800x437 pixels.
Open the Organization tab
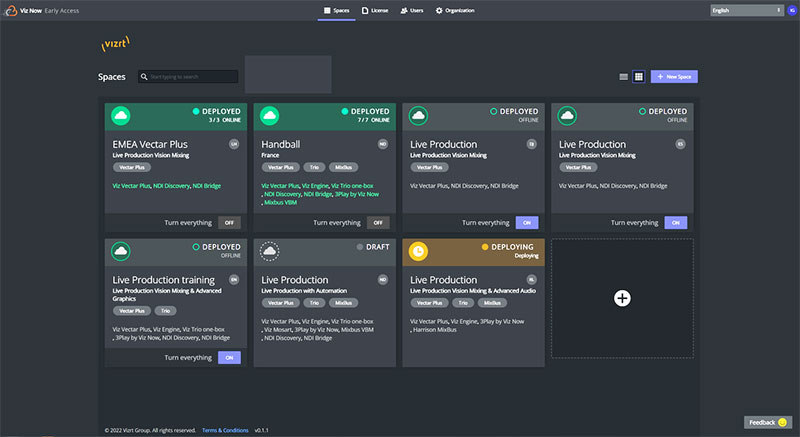click(455, 10)
